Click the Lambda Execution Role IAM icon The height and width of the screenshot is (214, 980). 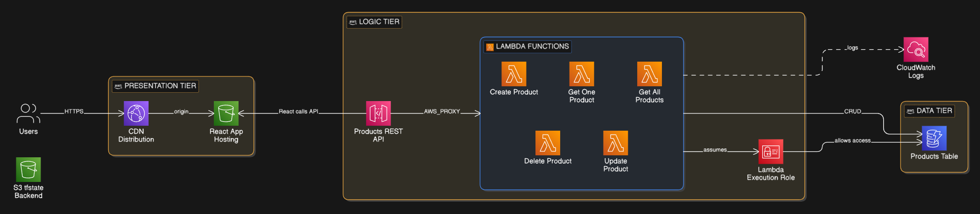point(771,151)
